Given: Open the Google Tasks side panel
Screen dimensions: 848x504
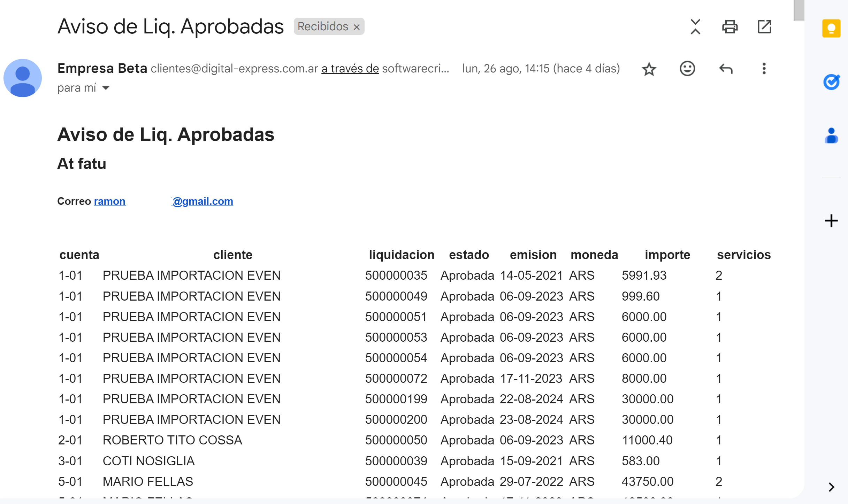Looking at the screenshot, I should 831,82.
